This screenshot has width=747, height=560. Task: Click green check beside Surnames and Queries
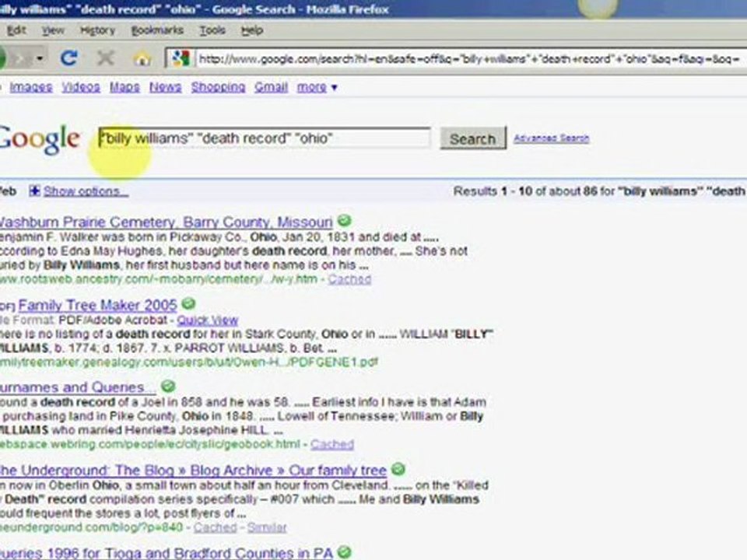click(x=168, y=387)
